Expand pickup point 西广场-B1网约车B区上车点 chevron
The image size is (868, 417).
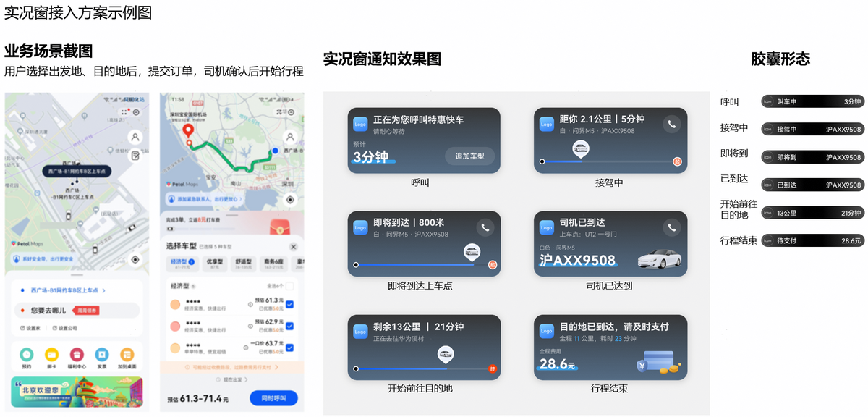tap(104, 291)
